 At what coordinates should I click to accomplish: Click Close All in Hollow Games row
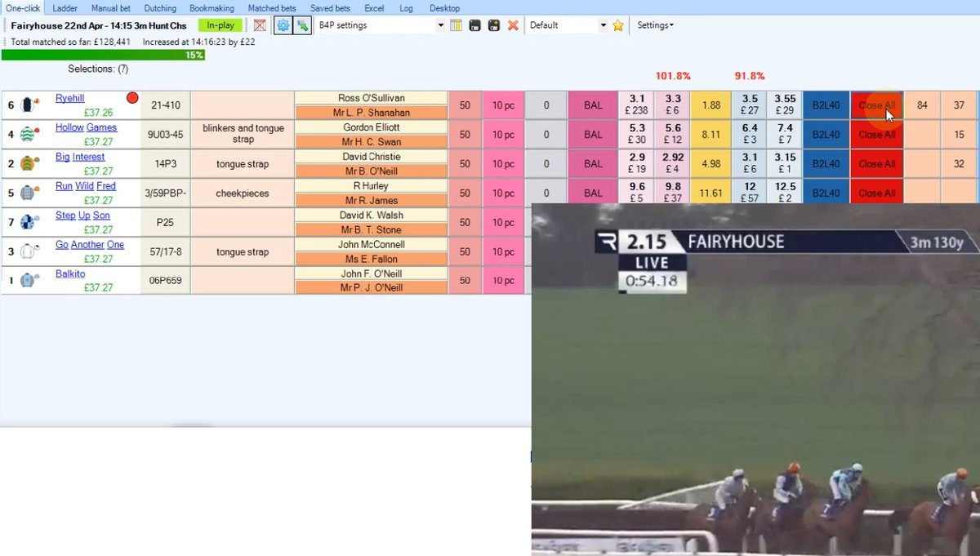[876, 135]
